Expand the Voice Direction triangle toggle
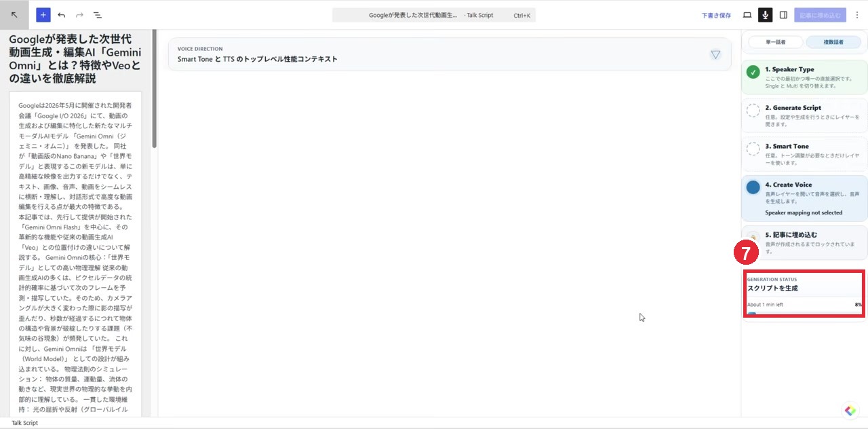Viewport: 868px width, 429px height. (x=715, y=54)
